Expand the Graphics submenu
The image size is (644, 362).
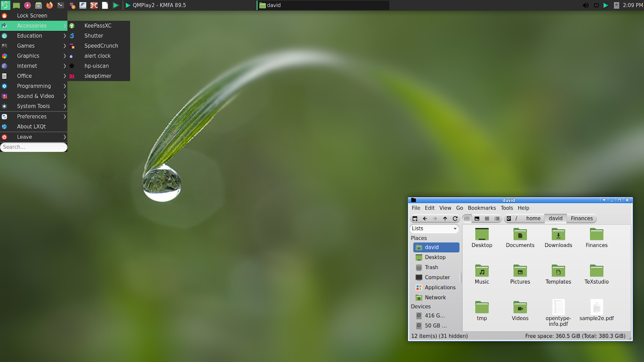[34, 56]
